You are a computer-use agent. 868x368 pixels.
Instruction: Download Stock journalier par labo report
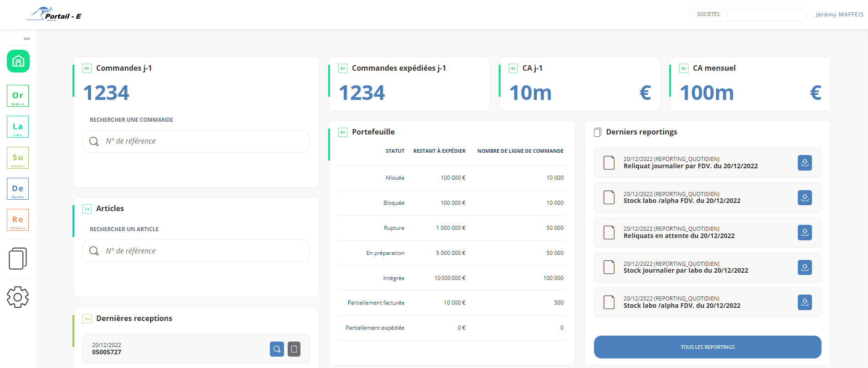pos(805,267)
